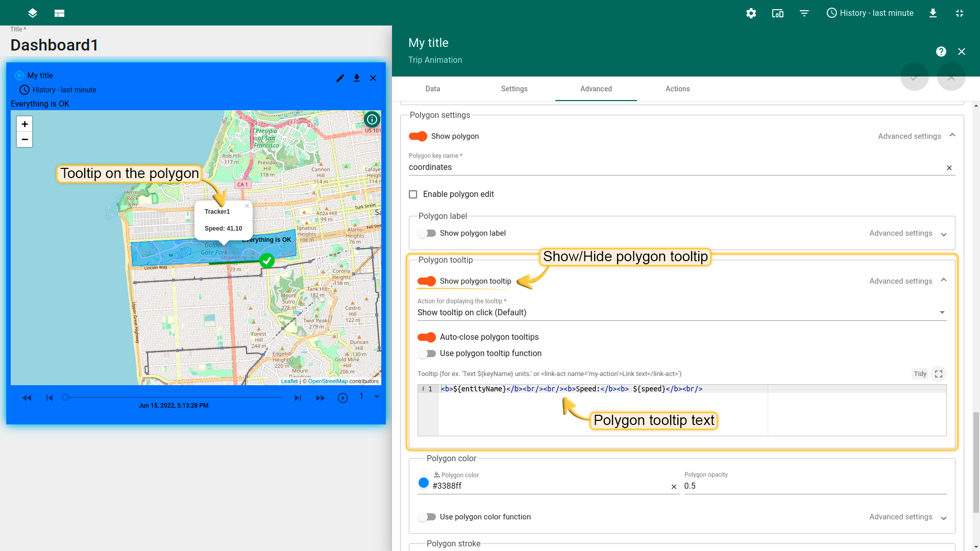The width and height of the screenshot is (980, 551).
Task: Toggle Show polygon label switch
Action: [427, 233]
